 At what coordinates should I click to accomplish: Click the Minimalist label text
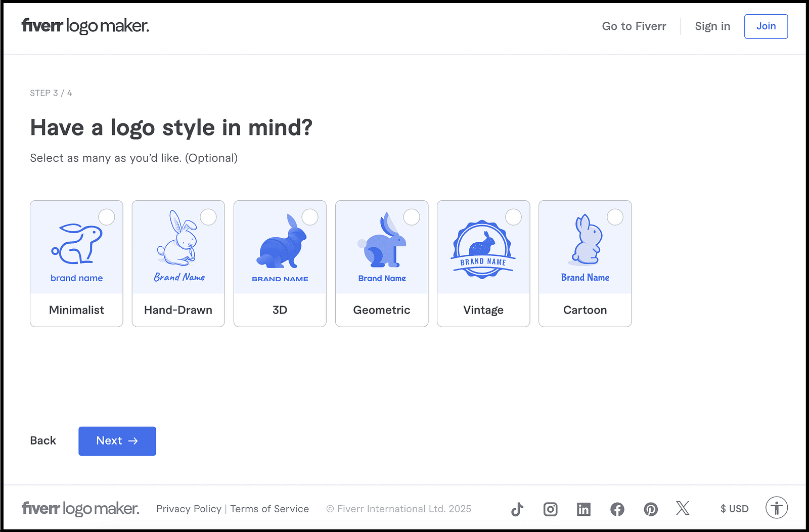click(76, 310)
